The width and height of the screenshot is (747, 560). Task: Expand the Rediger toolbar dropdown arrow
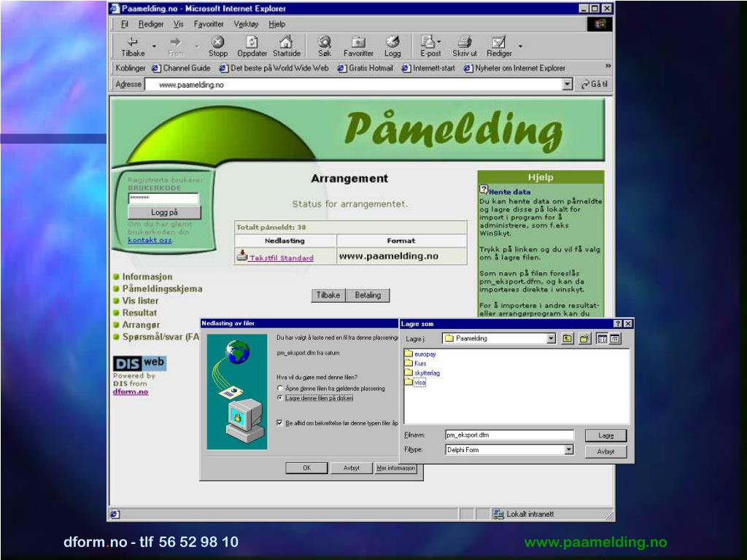(520, 46)
